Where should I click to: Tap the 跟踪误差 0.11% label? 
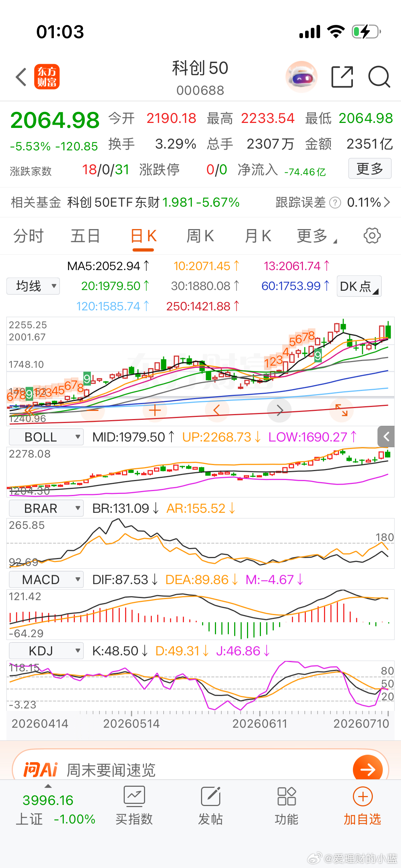(328, 202)
